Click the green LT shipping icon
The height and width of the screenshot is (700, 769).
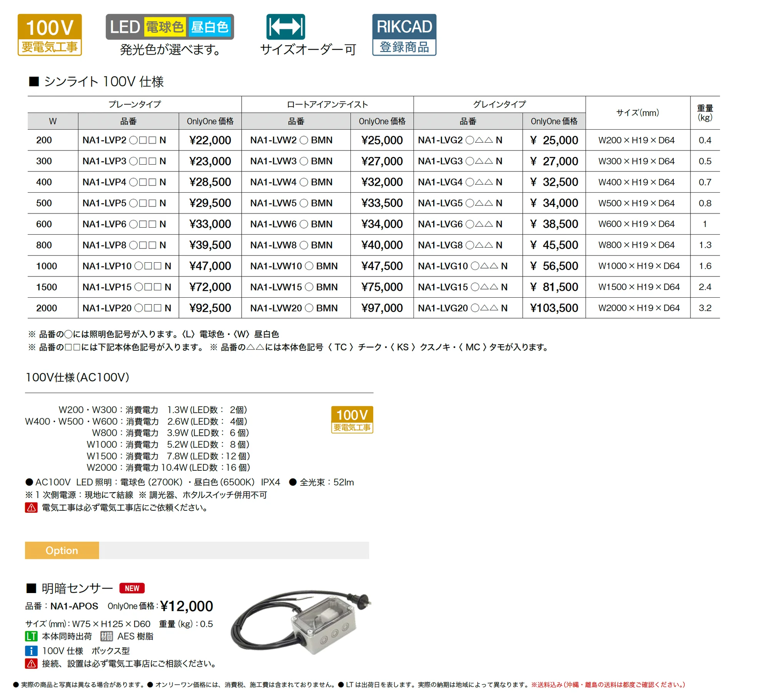point(31,637)
